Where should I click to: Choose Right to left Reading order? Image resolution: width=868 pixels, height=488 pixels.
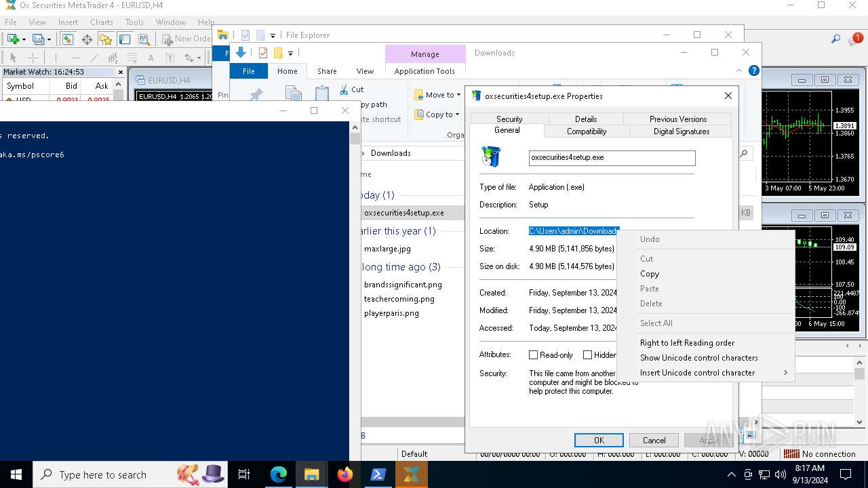705,343
